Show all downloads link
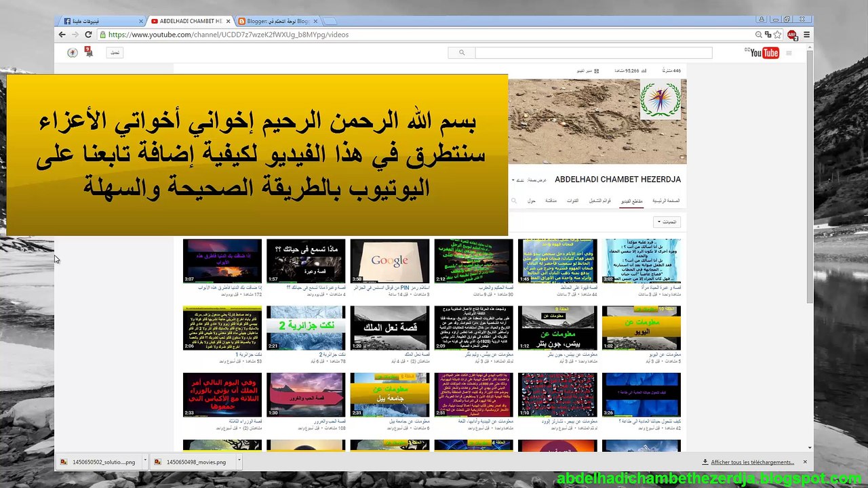This screenshot has height=488, width=868. [x=748, y=462]
